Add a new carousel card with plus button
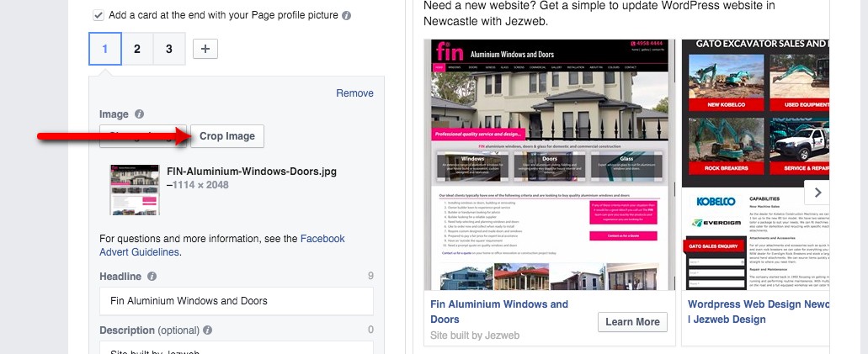This screenshot has width=868, height=354. [205, 49]
